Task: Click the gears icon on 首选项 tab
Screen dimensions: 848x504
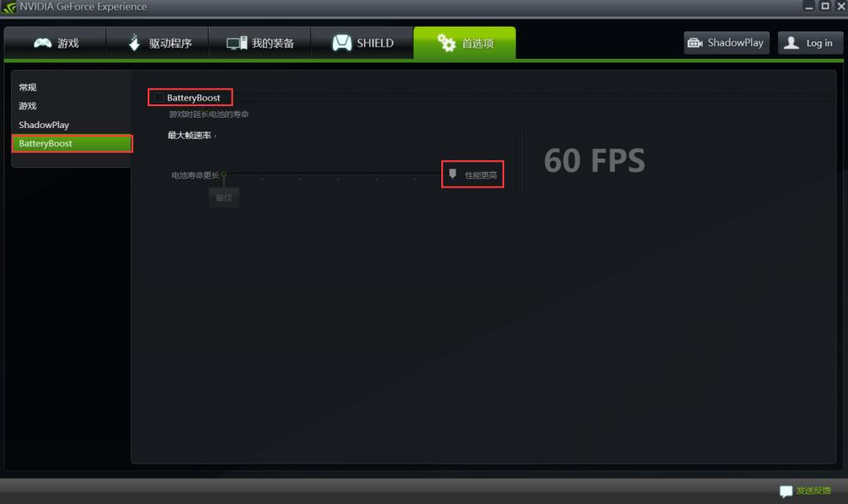Action: point(446,42)
